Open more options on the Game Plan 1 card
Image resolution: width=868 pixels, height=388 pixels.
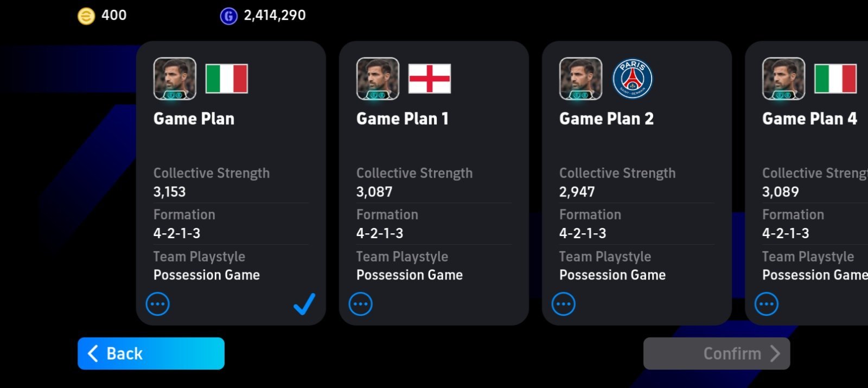coord(361,304)
